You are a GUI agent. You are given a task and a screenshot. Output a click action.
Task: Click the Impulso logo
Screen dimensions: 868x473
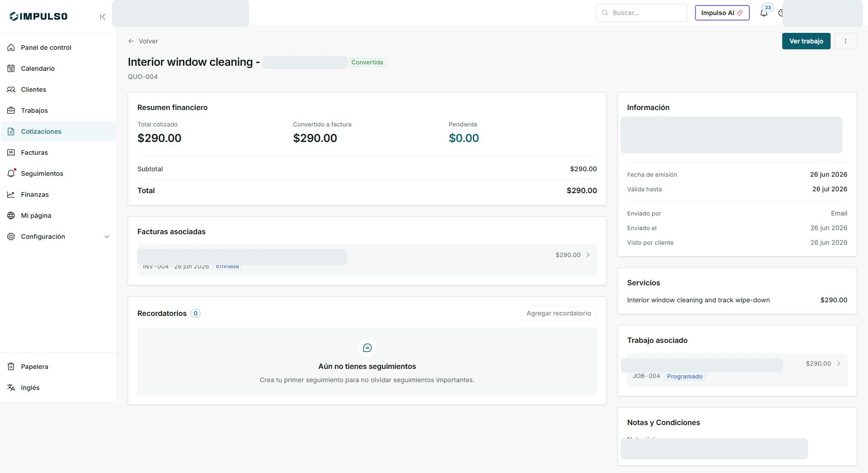[x=39, y=16]
